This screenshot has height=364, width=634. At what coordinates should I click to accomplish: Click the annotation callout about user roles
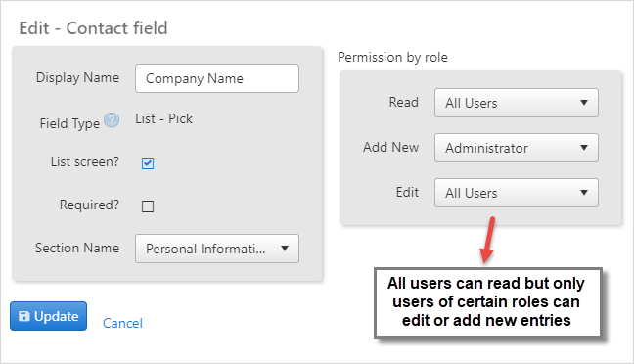pos(488,302)
